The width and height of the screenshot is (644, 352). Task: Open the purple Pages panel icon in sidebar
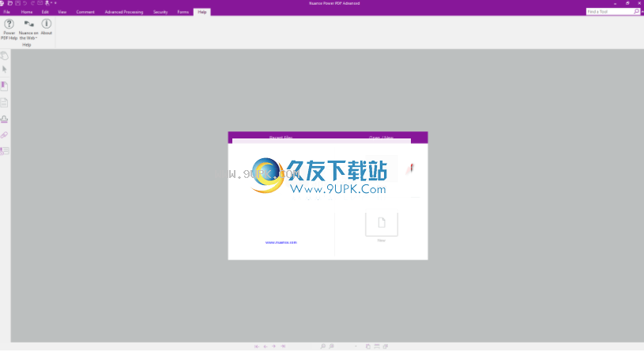[x=5, y=86]
